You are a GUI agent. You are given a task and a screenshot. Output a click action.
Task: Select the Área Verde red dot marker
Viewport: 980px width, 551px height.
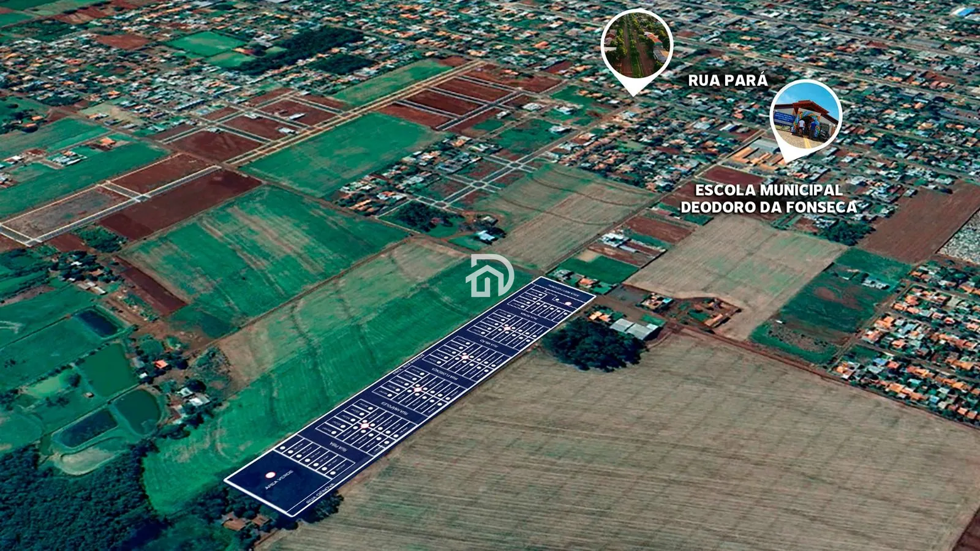tap(271, 474)
